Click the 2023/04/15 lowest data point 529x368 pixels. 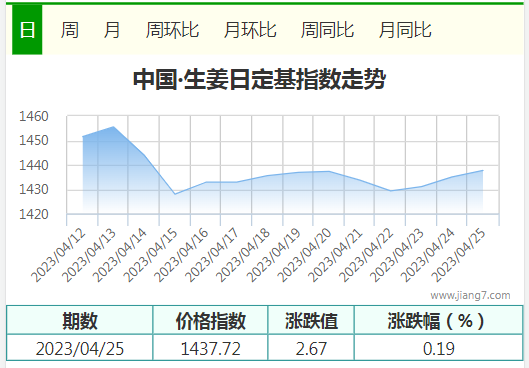175,194
